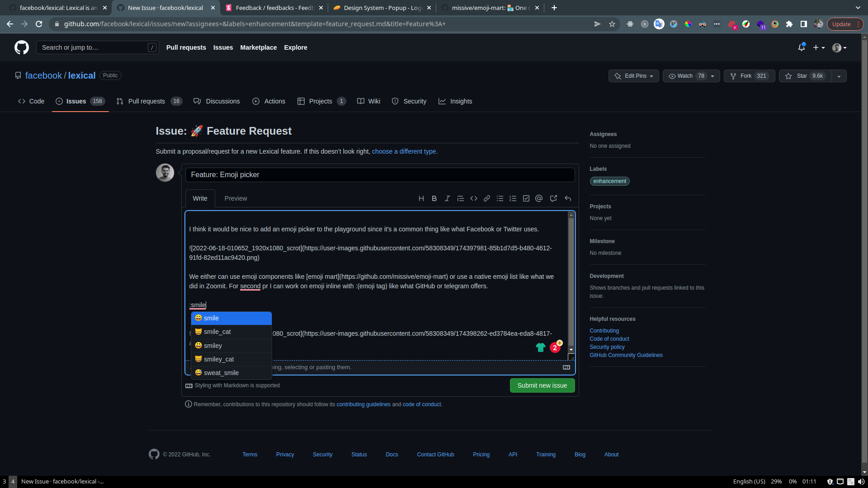868x488 pixels.
Task: Reload the page in browser
Action: [x=39, y=24]
